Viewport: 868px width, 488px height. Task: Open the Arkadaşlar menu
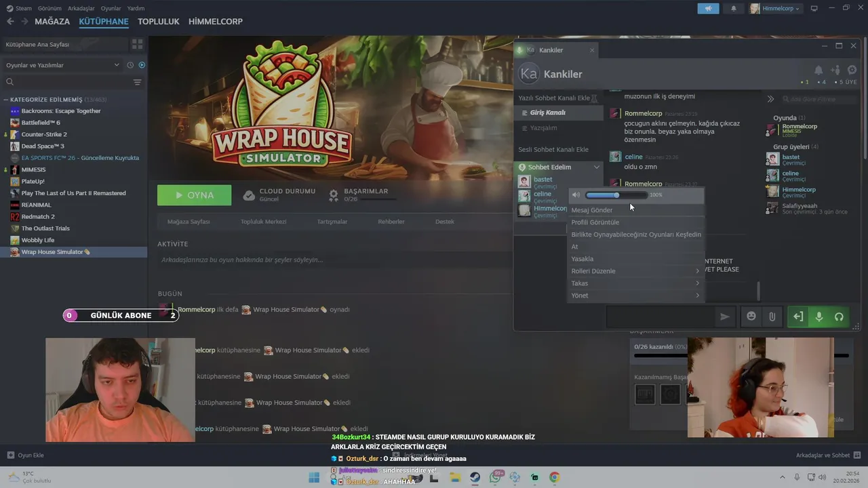click(x=81, y=9)
